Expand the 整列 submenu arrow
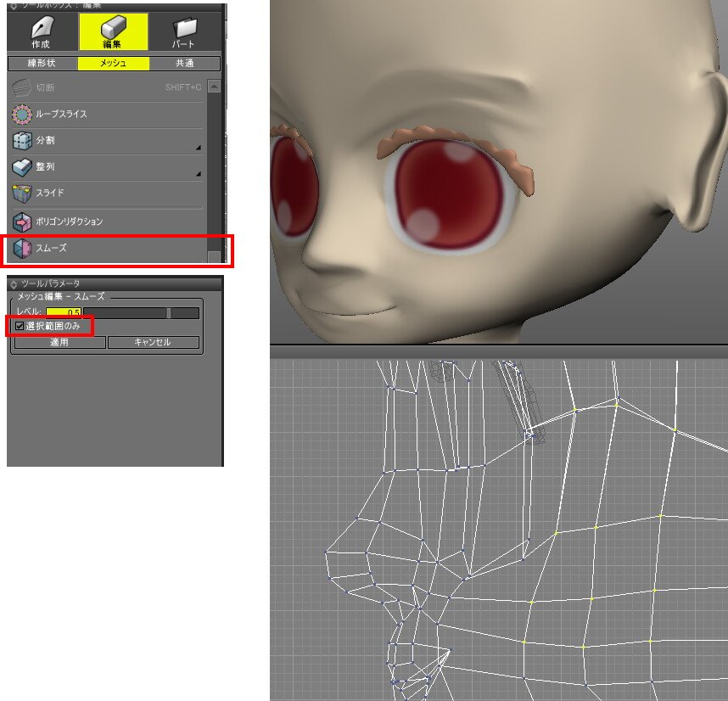This screenshot has width=728, height=701. tap(199, 174)
